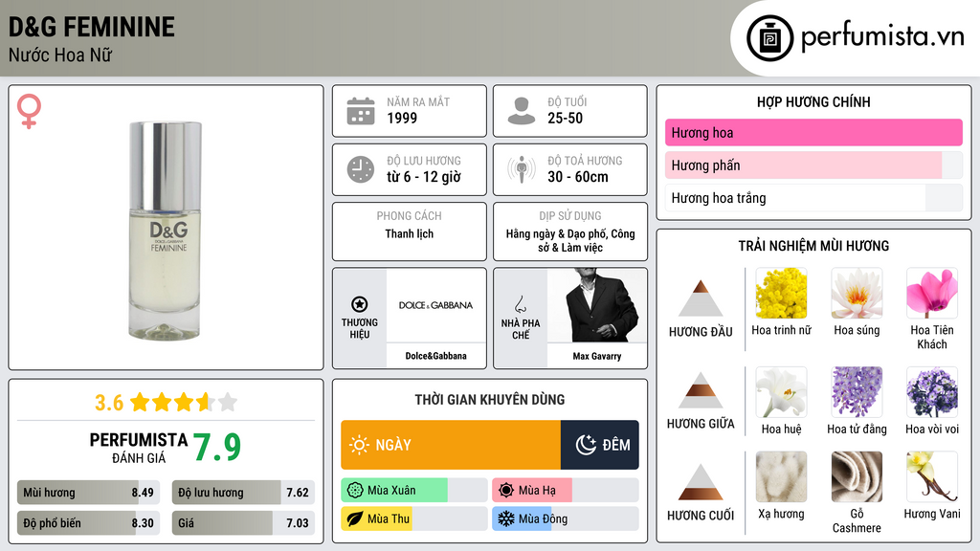
Task: Click the perfumista.vn perfume bottle logo icon
Action: point(769,38)
